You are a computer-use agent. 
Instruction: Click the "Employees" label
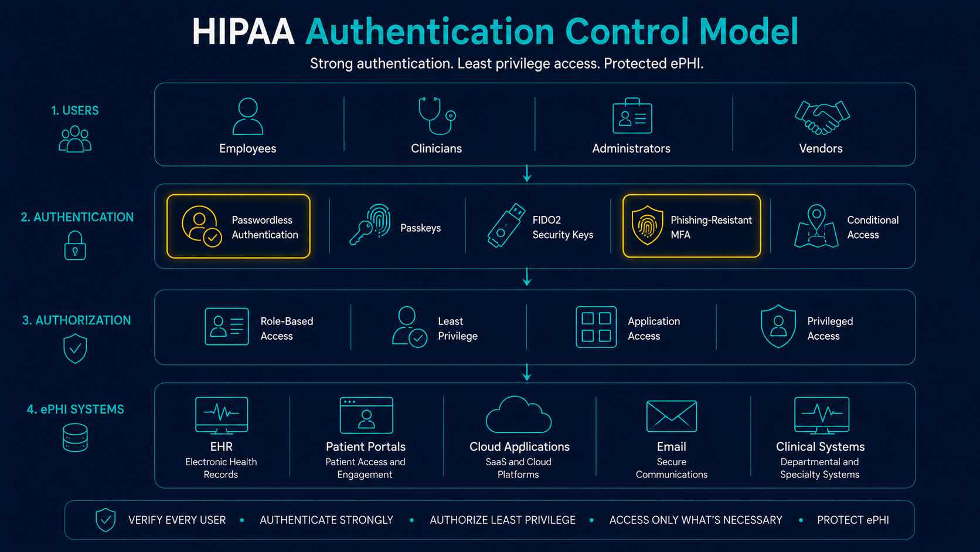click(247, 148)
